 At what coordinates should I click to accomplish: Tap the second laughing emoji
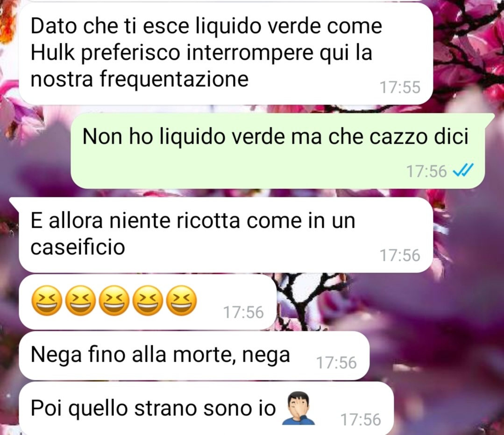[81, 301]
